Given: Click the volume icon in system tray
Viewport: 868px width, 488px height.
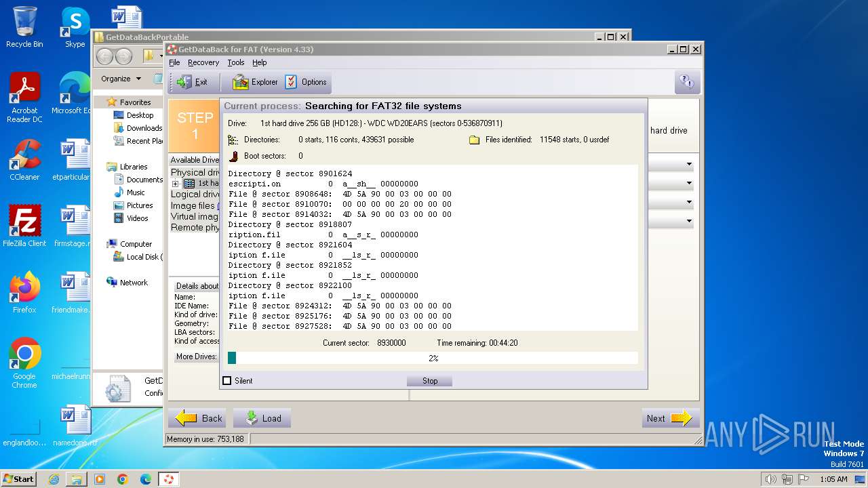Looking at the screenshot, I should pyautogui.click(x=771, y=479).
